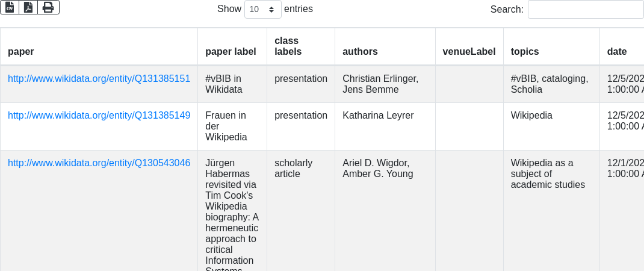Viewport: 644px width, 271px height.
Task: Click the "scholarly article" class cell
Action: tap(293, 169)
